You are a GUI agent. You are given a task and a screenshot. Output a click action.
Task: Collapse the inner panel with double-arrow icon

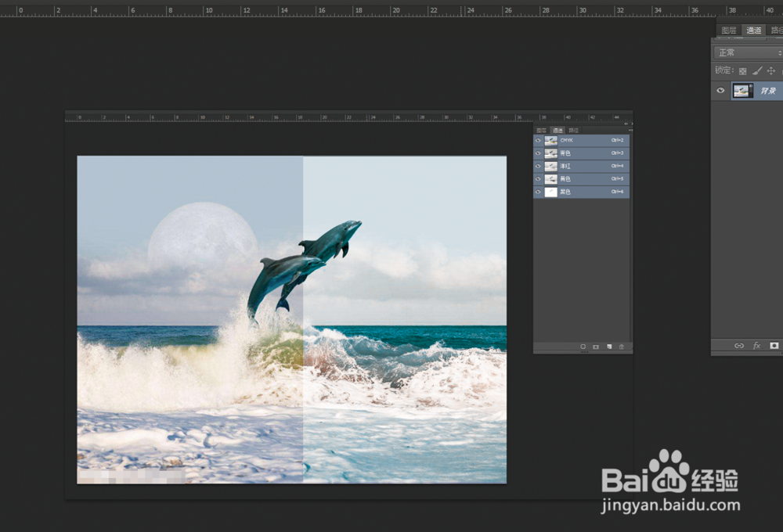click(626, 124)
